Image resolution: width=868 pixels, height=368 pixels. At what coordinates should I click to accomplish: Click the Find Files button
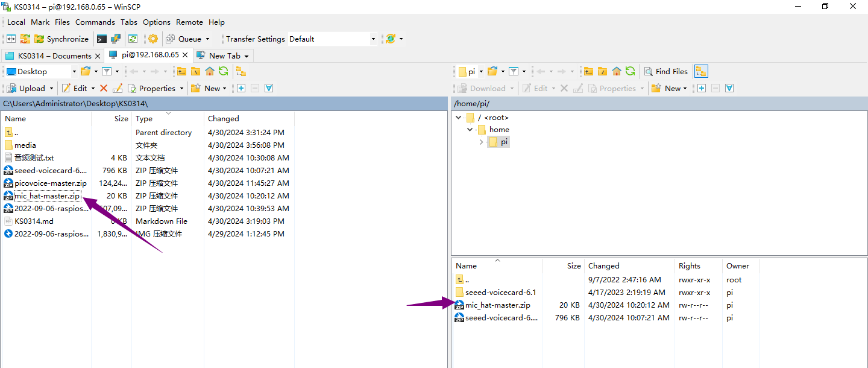[666, 71]
